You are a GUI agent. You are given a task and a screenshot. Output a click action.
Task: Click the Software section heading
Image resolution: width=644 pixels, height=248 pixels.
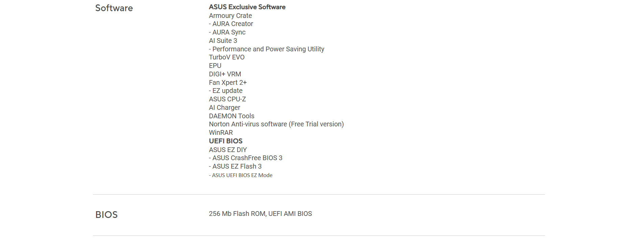coord(114,8)
